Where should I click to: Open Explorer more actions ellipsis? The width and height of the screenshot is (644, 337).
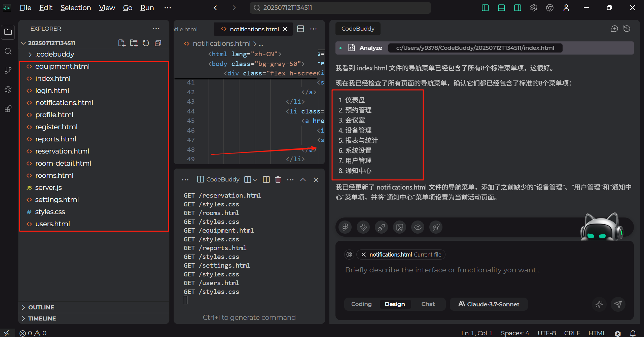point(156,29)
